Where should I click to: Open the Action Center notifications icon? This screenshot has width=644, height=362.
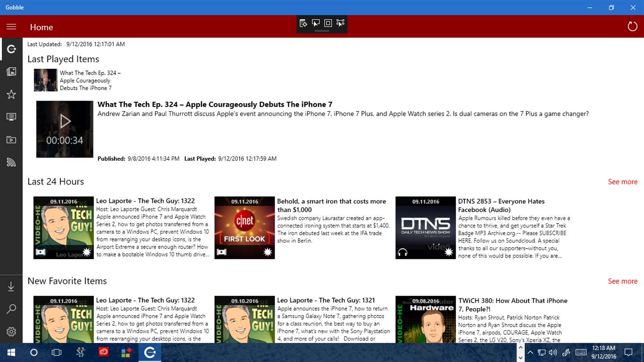pos(628,353)
